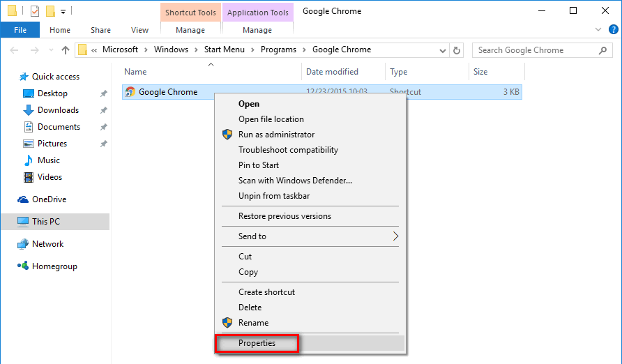This screenshot has height=364, width=622.
Task: Refresh the folder view
Action: (x=457, y=50)
